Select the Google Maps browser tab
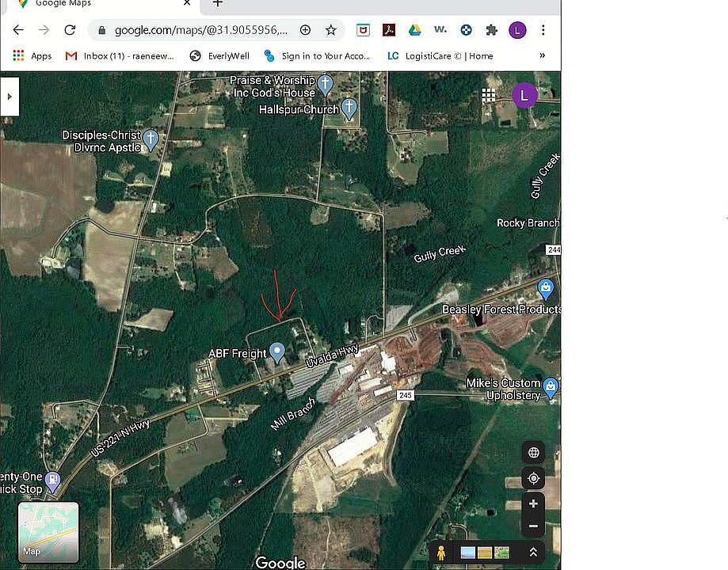 pyautogui.click(x=100, y=4)
